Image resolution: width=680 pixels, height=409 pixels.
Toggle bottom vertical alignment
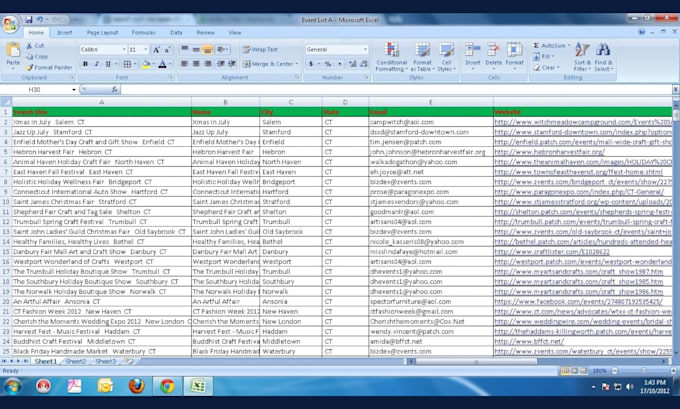click(208, 49)
